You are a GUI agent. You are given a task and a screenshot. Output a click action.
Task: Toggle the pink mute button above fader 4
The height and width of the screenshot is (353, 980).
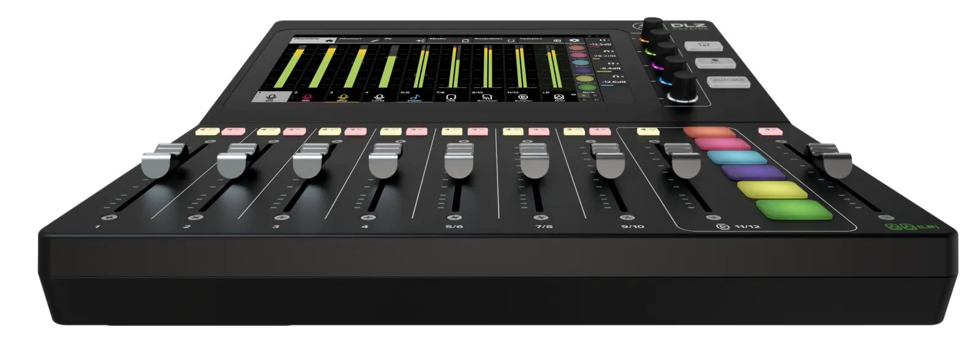[417, 131]
